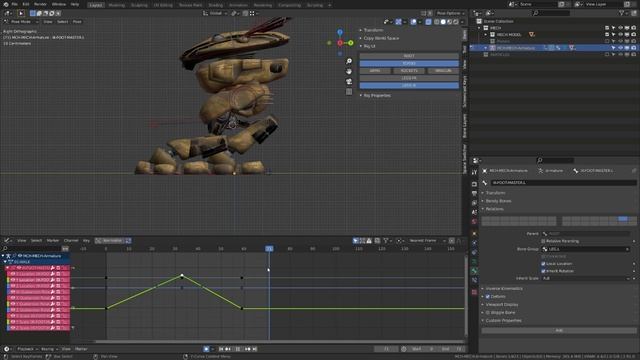The width and height of the screenshot is (640, 360).
Task: Open the Render menu
Action: (x=40, y=4)
